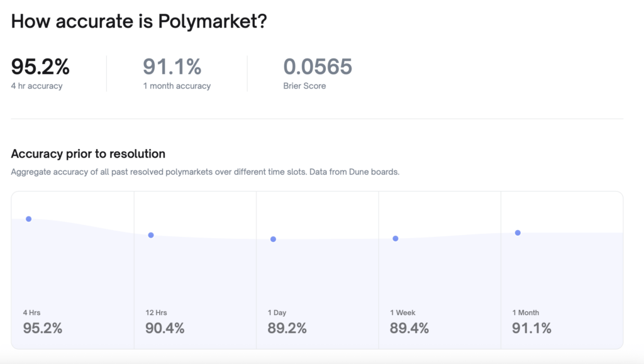
Task: Select the 12 Hrs chart segment
Action: click(195, 270)
